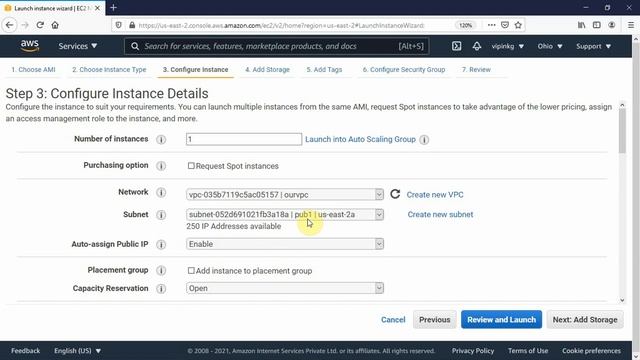Click the tracking protection shield icon
This screenshot has width=640, height=360.
[119, 25]
